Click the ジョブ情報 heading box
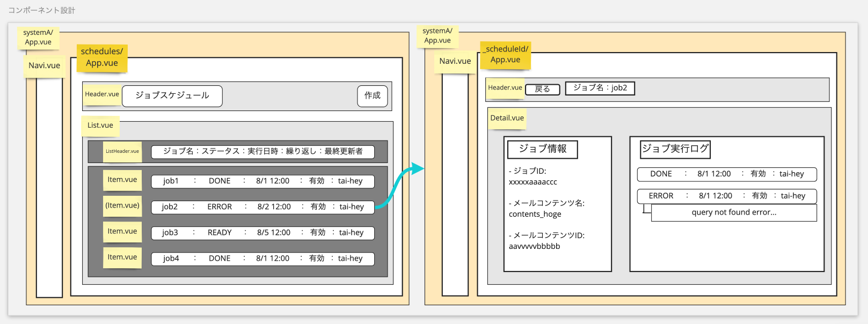868x324 pixels. 542,149
